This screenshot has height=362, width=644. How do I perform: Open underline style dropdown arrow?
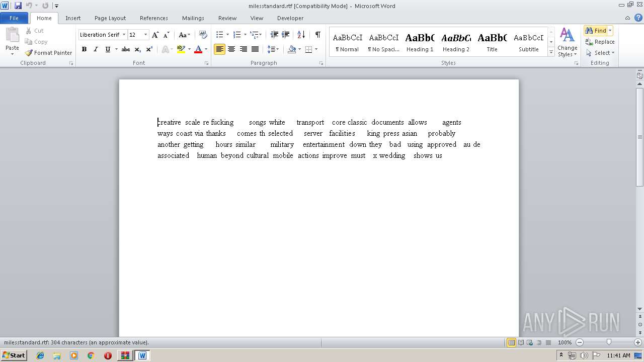click(x=116, y=49)
